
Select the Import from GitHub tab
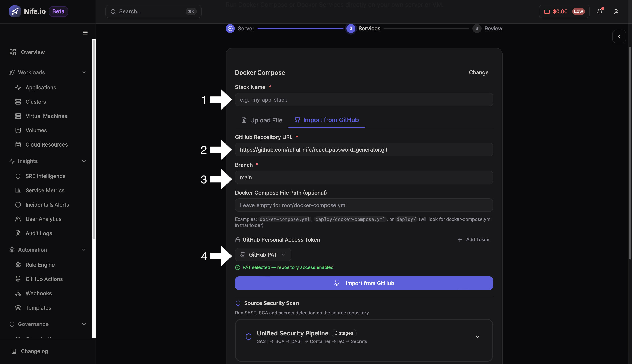[326, 120]
